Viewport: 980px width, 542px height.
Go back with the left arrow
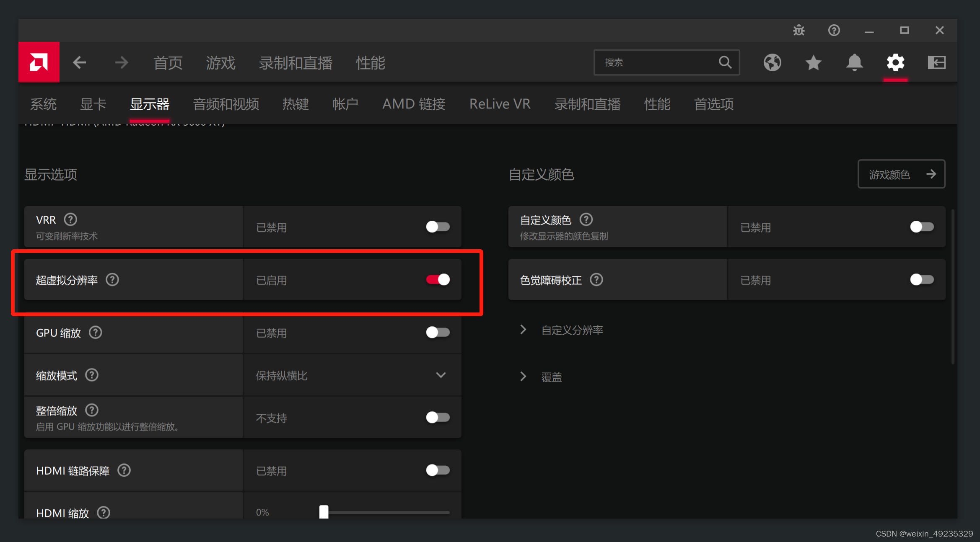(x=79, y=63)
